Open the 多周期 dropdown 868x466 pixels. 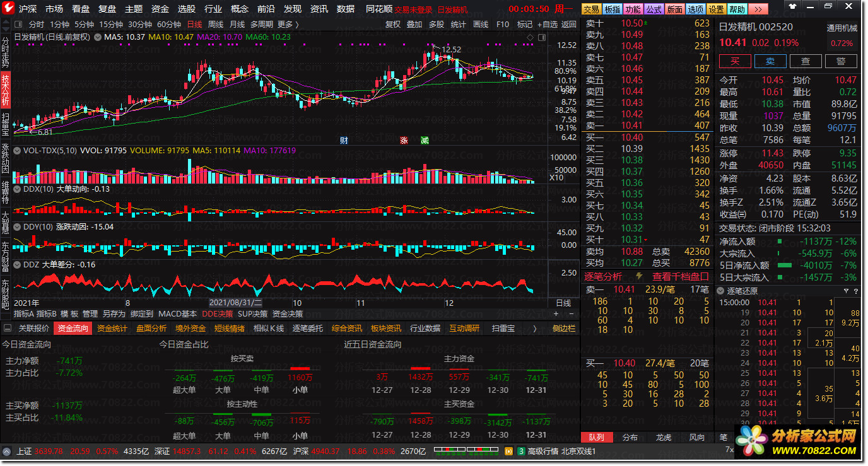click(x=262, y=25)
